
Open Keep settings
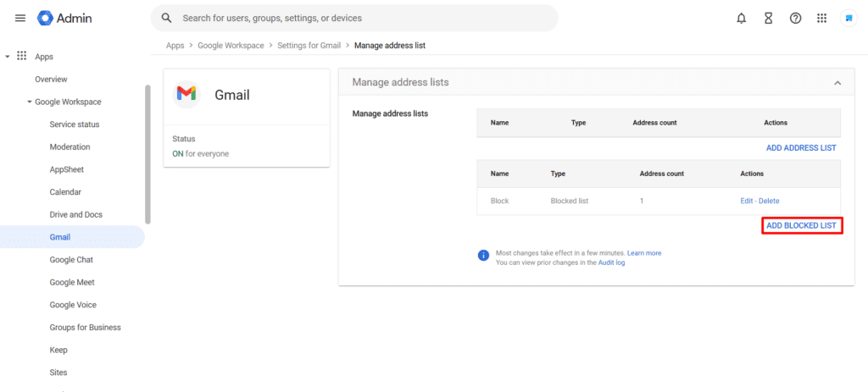(x=58, y=350)
